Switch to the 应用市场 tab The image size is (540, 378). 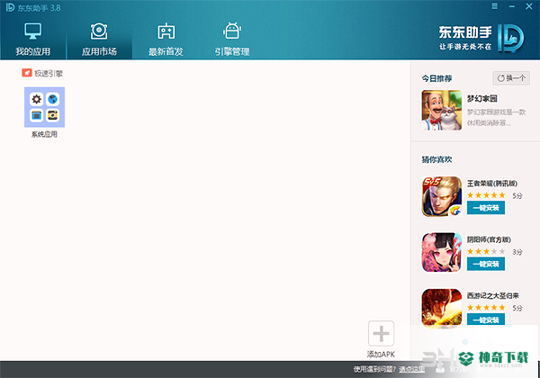tap(99, 39)
